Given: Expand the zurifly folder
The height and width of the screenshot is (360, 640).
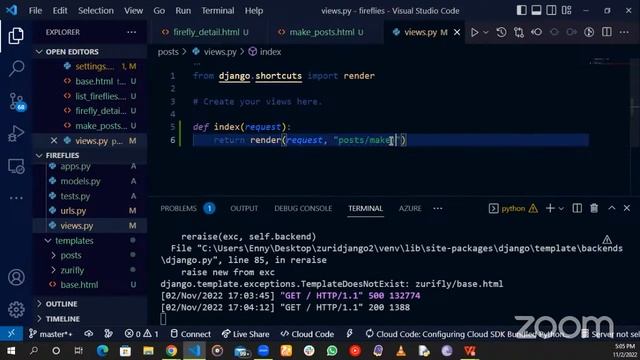Looking at the screenshot, I should [x=72, y=270].
